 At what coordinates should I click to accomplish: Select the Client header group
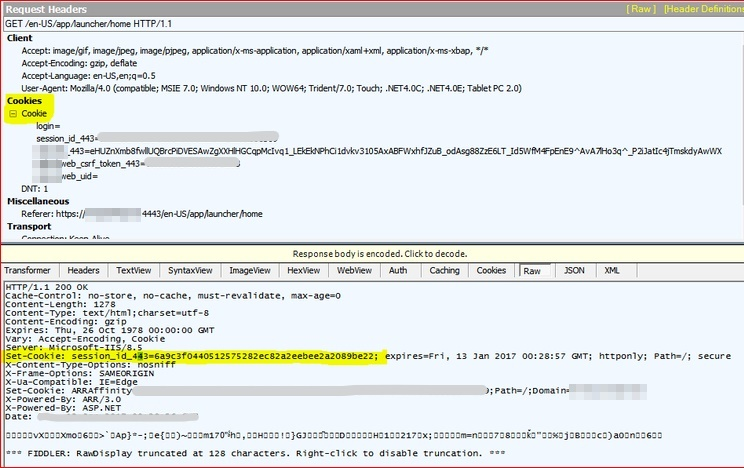click(20, 38)
